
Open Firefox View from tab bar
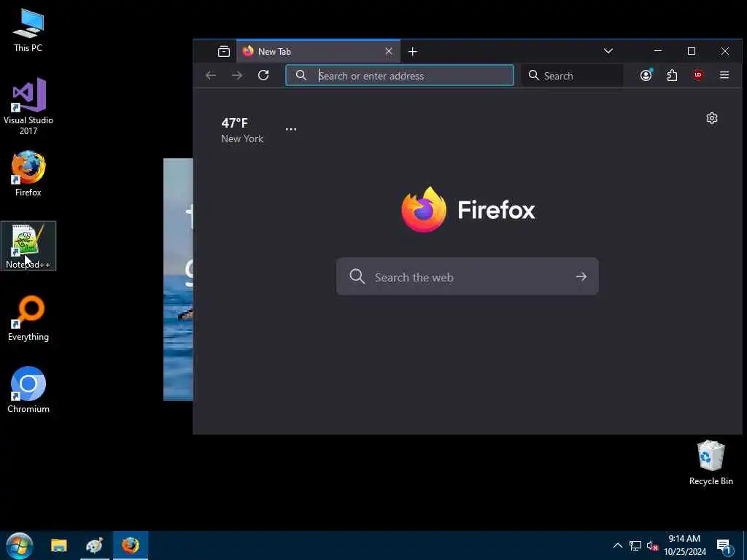pos(223,52)
